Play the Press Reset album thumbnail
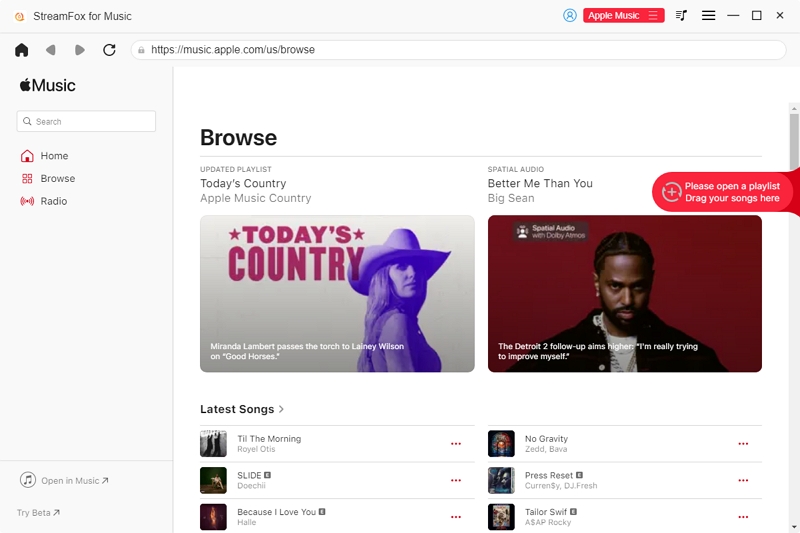The width and height of the screenshot is (800, 533). tap(501, 480)
